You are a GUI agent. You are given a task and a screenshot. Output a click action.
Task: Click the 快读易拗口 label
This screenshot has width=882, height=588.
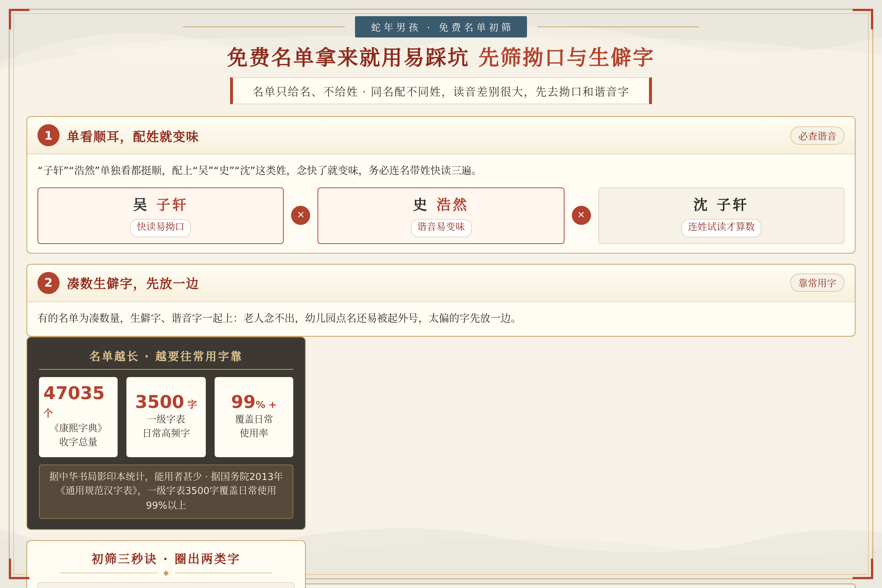coord(161,227)
